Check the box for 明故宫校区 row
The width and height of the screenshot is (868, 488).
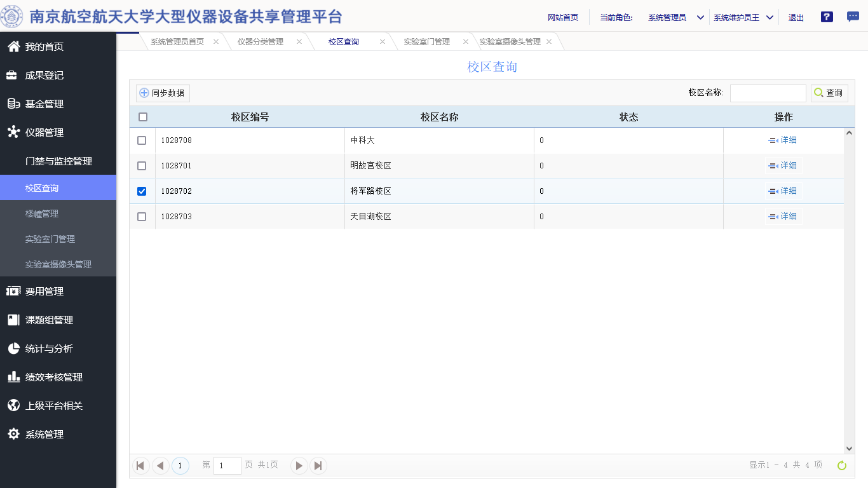click(142, 166)
